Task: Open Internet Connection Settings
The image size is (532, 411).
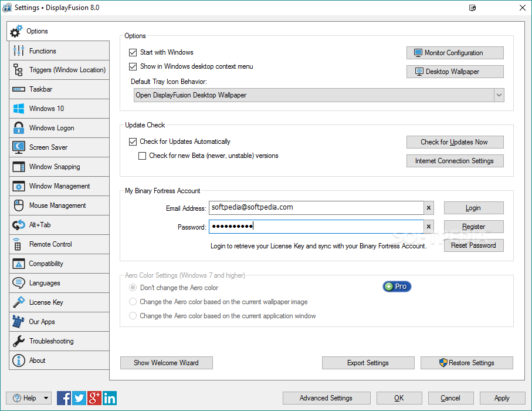Action: [x=455, y=161]
